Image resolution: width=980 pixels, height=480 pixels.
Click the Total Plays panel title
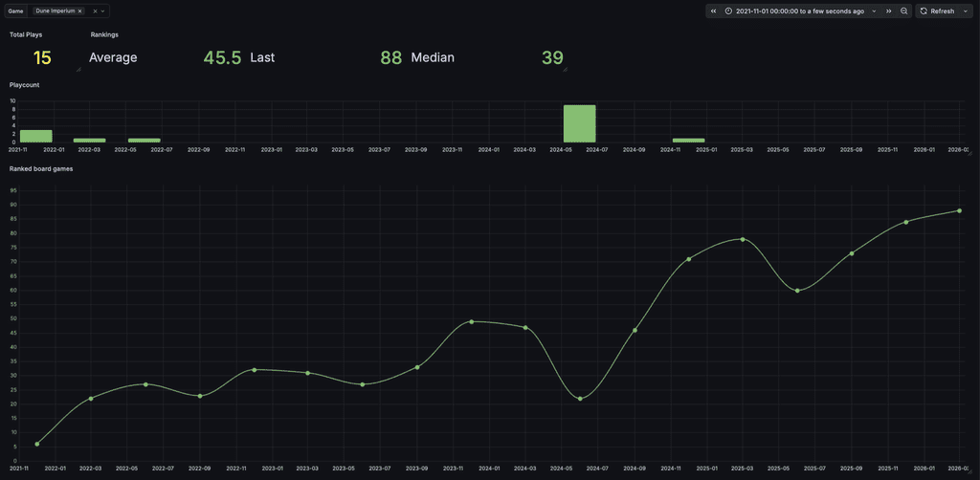click(26, 35)
